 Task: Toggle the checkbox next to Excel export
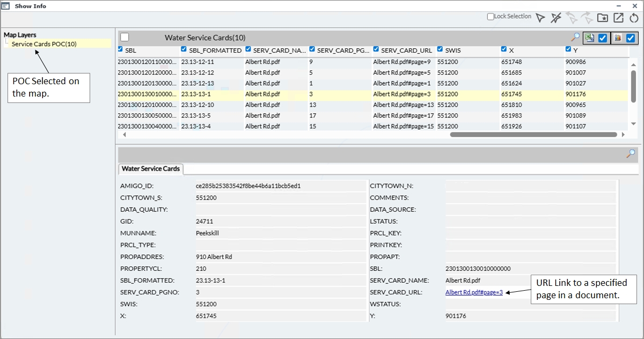click(603, 38)
